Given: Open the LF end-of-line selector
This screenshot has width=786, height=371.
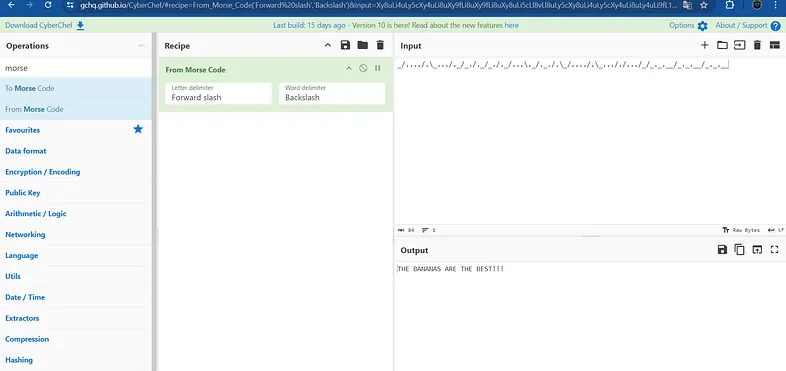Looking at the screenshot, I should coord(775,230).
